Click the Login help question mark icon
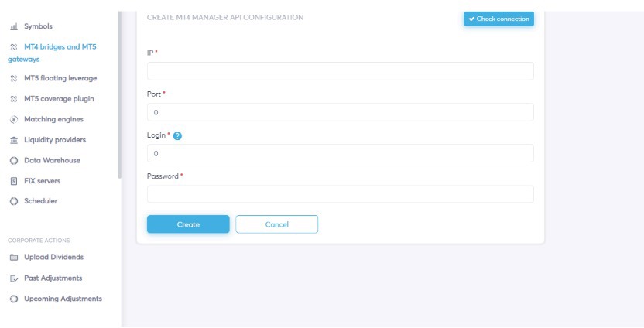The height and width of the screenshot is (328, 644). pyautogui.click(x=177, y=136)
